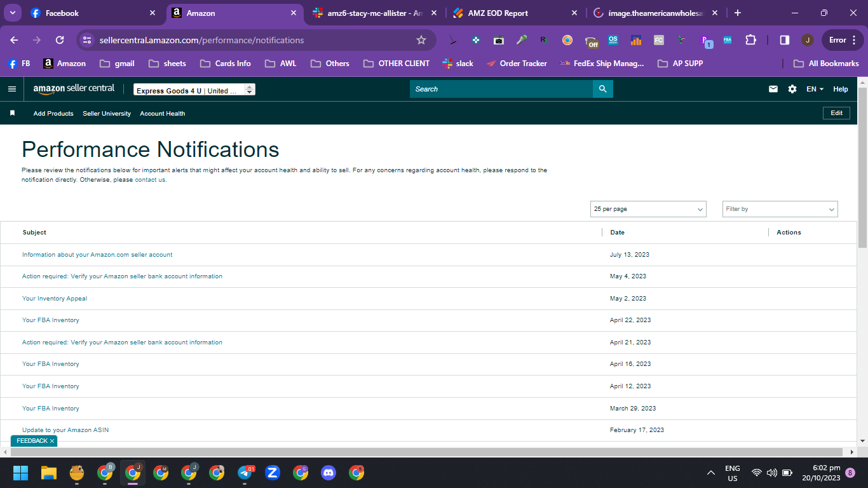868x488 pixels.
Task: Open the FBA Inventory notification from March 29
Action: [x=51, y=409]
